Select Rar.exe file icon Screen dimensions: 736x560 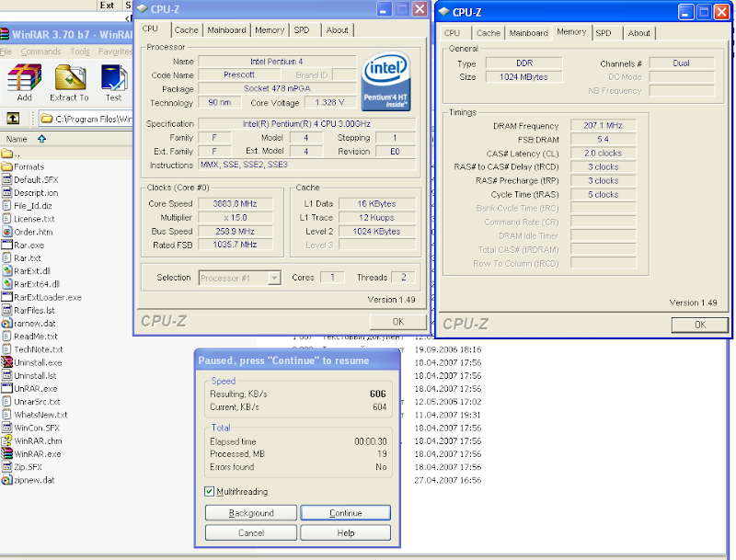pos(6,245)
